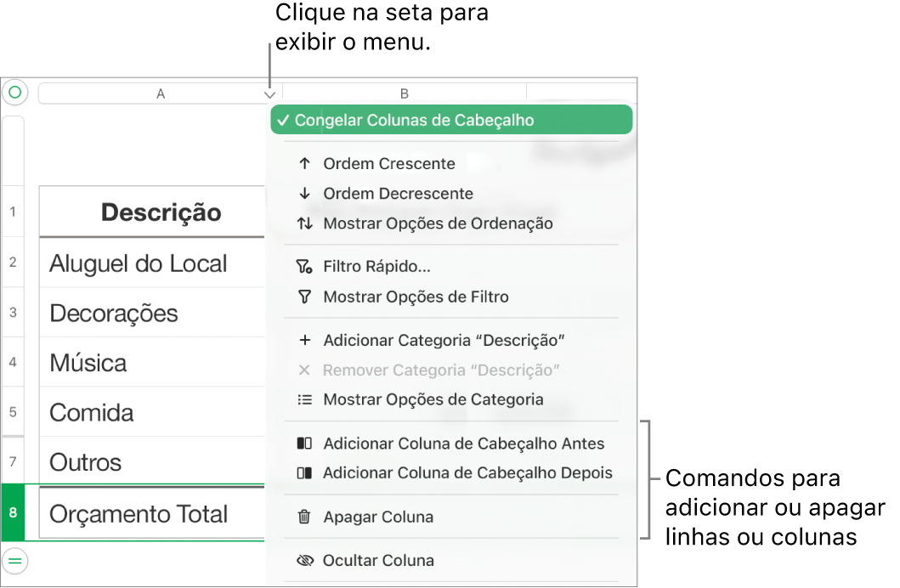The height and width of the screenshot is (588, 900).
Task: Open Mostrar Opções de Filtro
Action: coord(416,297)
